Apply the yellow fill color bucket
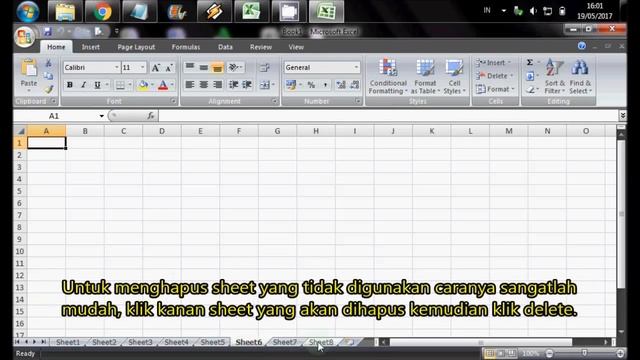 (143, 85)
